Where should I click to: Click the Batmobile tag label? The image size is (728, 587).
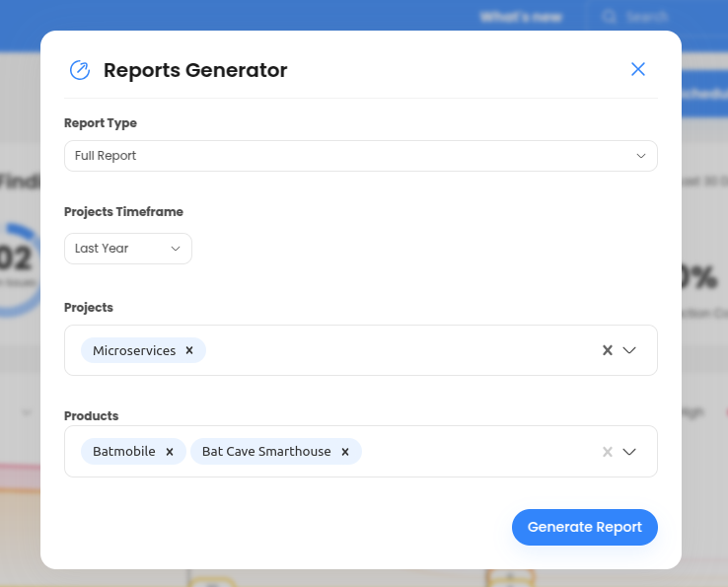[124, 452]
